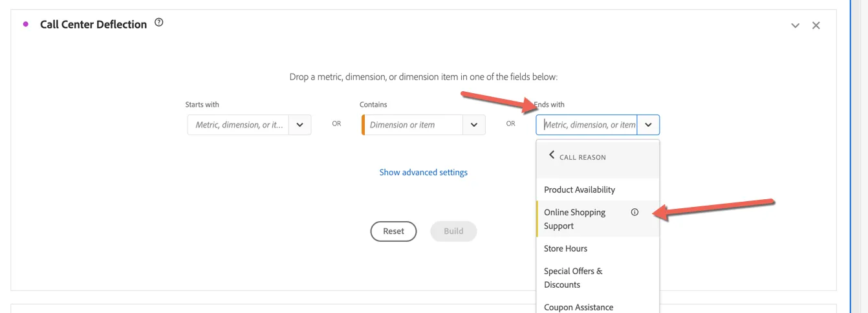The image size is (868, 313).
Task: Click the Ends with label
Action: pyautogui.click(x=549, y=104)
